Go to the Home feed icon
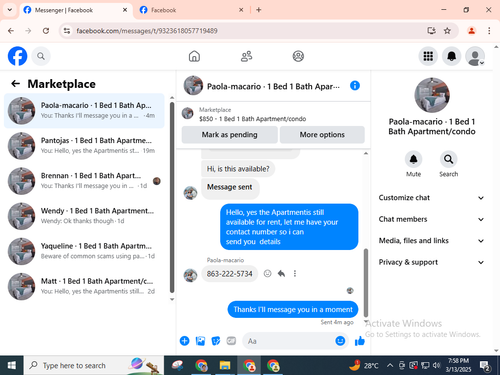Viewport: 500px width, 375px height. [194, 56]
